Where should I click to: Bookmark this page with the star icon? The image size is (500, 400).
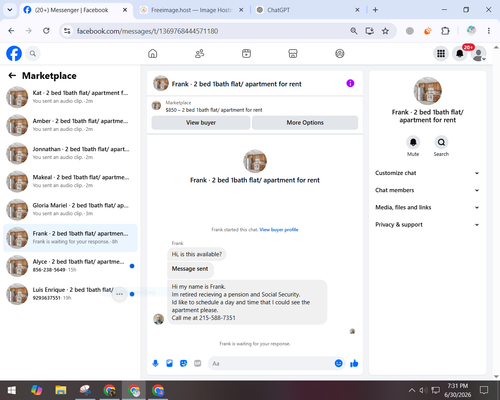tap(385, 31)
